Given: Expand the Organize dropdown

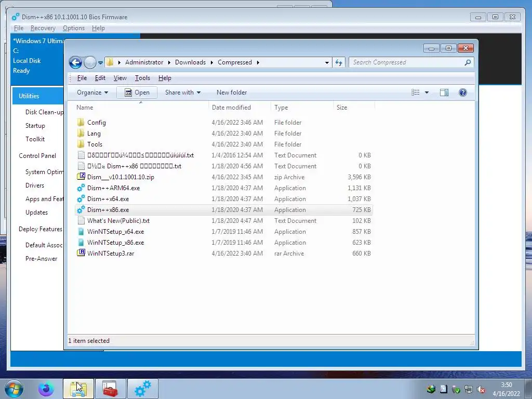Looking at the screenshot, I should (92, 92).
